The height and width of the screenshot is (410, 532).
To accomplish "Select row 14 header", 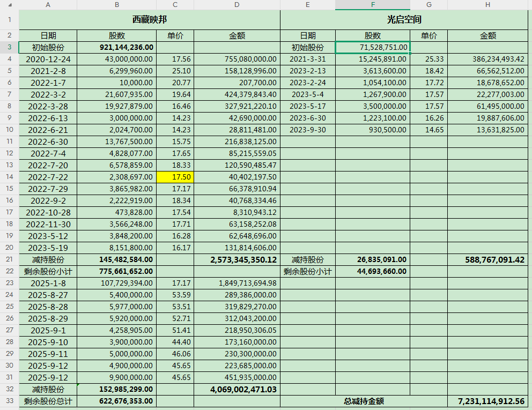I will point(10,177).
